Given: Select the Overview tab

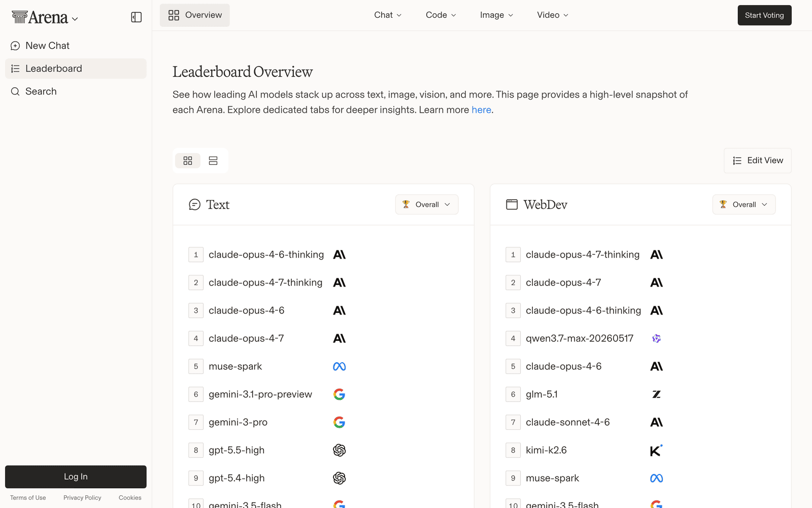Looking at the screenshot, I should point(195,15).
